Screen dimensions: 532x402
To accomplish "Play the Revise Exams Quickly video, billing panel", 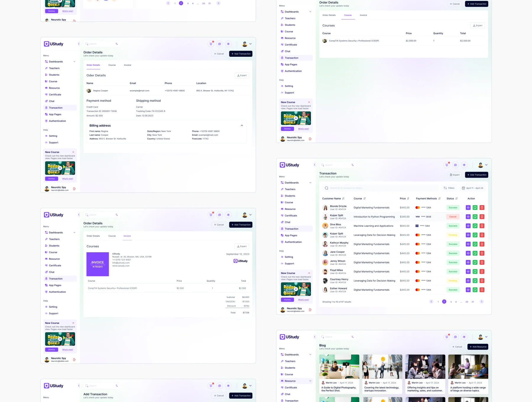I will click(x=60, y=168).
